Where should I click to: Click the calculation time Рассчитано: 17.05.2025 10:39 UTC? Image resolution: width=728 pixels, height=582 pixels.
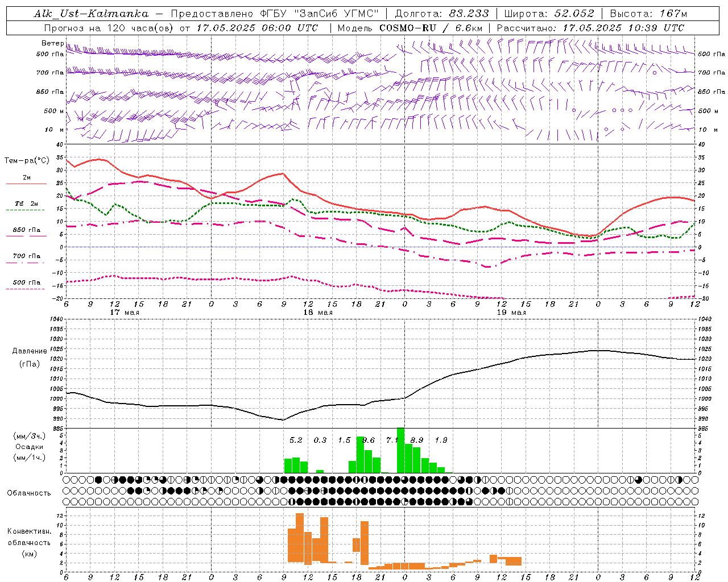590,28
